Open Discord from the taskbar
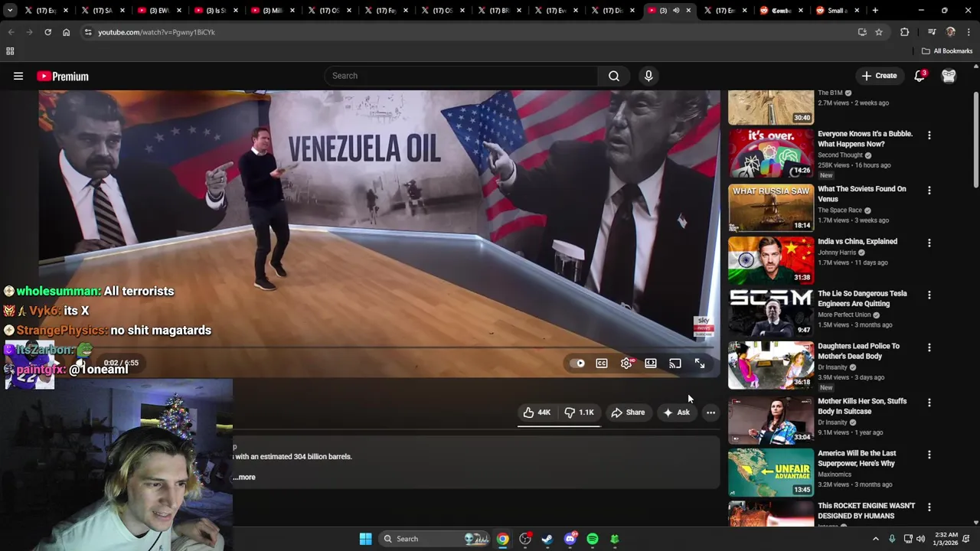The image size is (980, 551). tap(570, 539)
